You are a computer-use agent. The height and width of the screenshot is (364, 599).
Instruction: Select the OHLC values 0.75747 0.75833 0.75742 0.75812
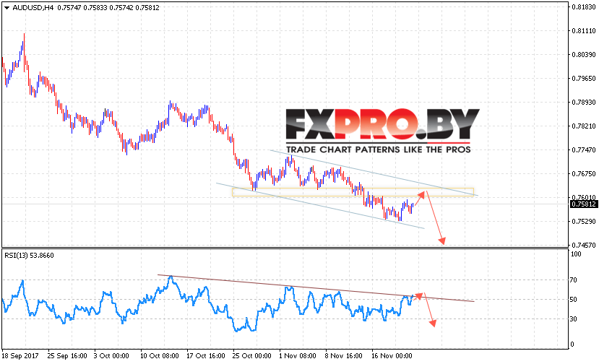pos(108,8)
